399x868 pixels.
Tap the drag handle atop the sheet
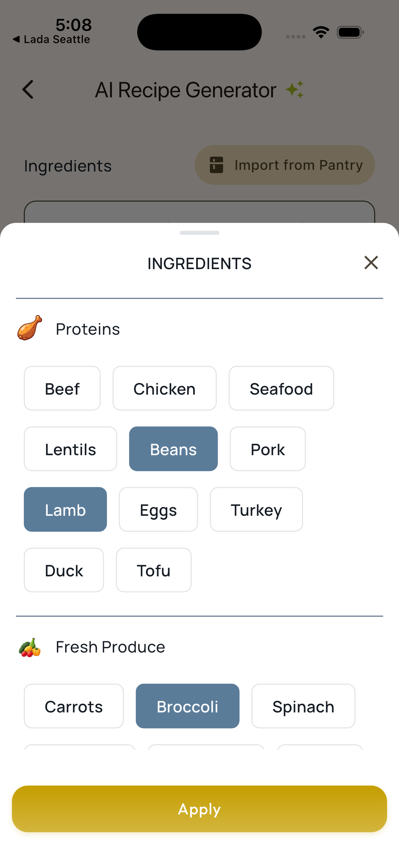click(199, 232)
